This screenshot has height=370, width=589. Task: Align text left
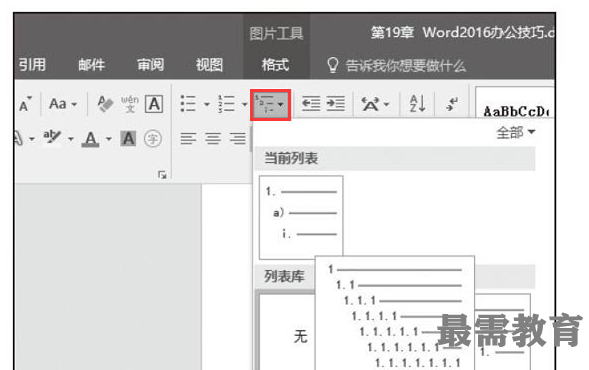188,139
